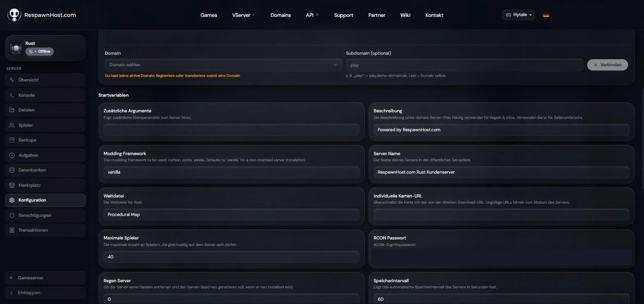Click the orange no-active-domain warning text
The height and width of the screenshot is (304, 644).
click(x=173, y=76)
